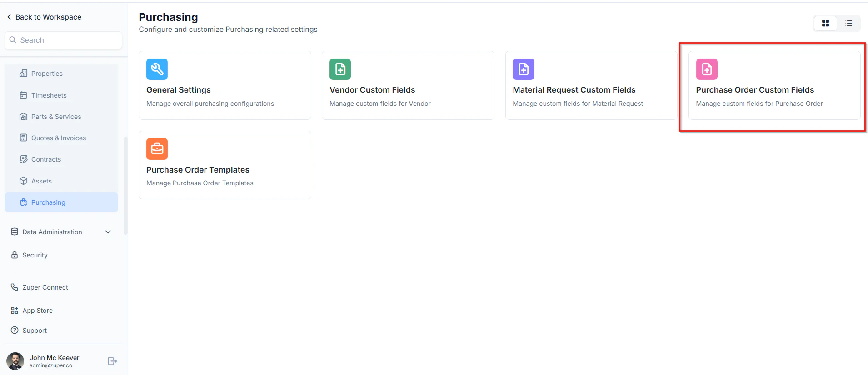Click the General Settings wrench icon
Image resolution: width=868 pixels, height=375 pixels.
point(157,69)
